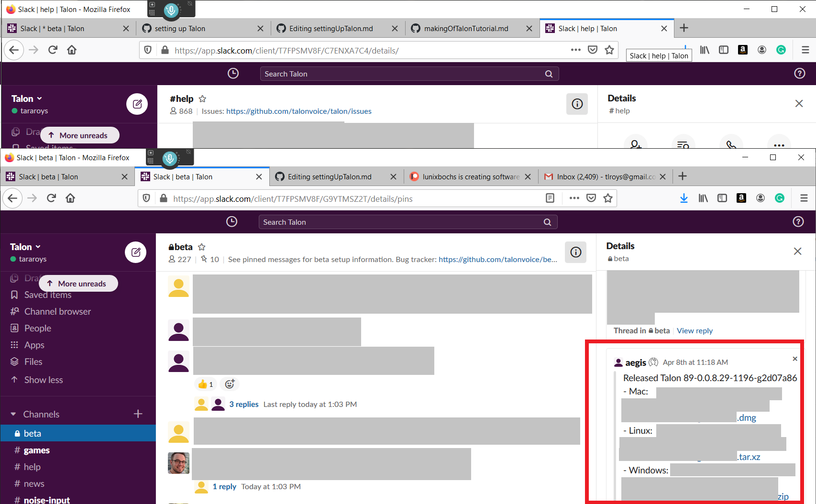Reload page in front Firefox window

tap(51, 198)
